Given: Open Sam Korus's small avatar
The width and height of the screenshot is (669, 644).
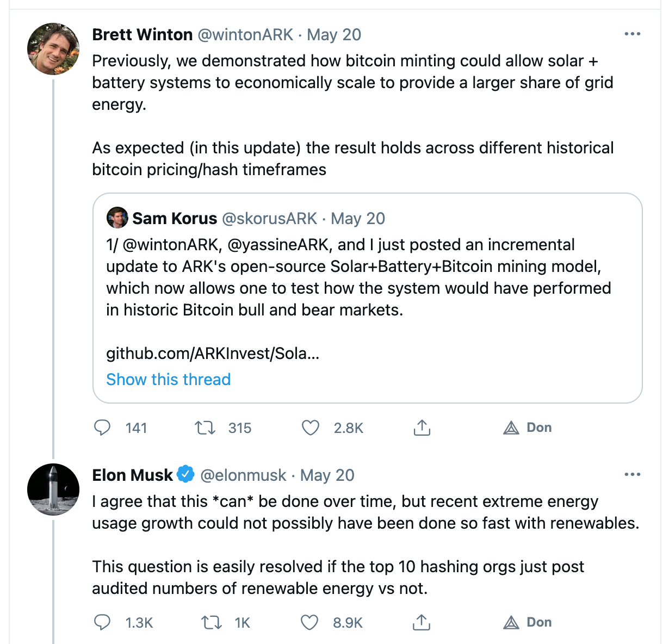Looking at the screenshot, I should (x=117, y=218).
